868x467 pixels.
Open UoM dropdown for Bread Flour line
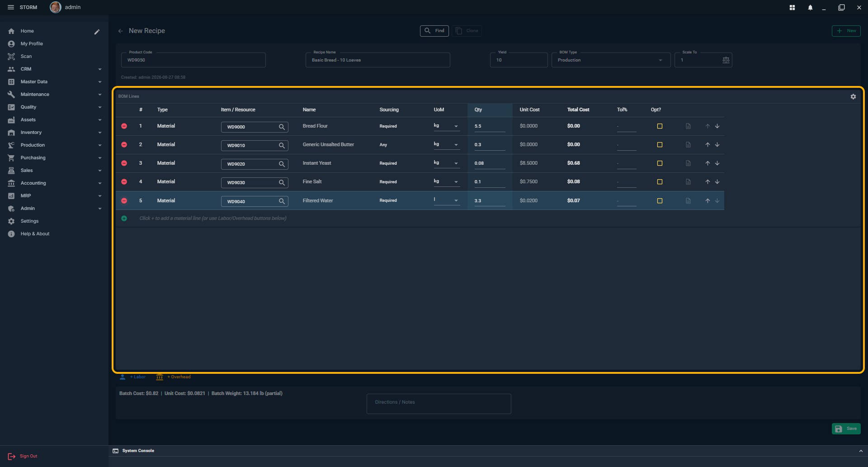click(447, 126)
